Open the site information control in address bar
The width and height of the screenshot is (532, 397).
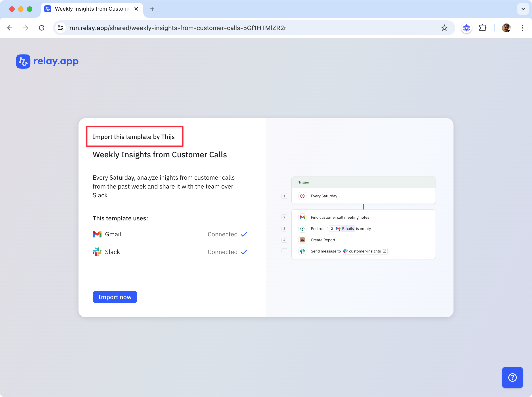[x=61, y=28]
